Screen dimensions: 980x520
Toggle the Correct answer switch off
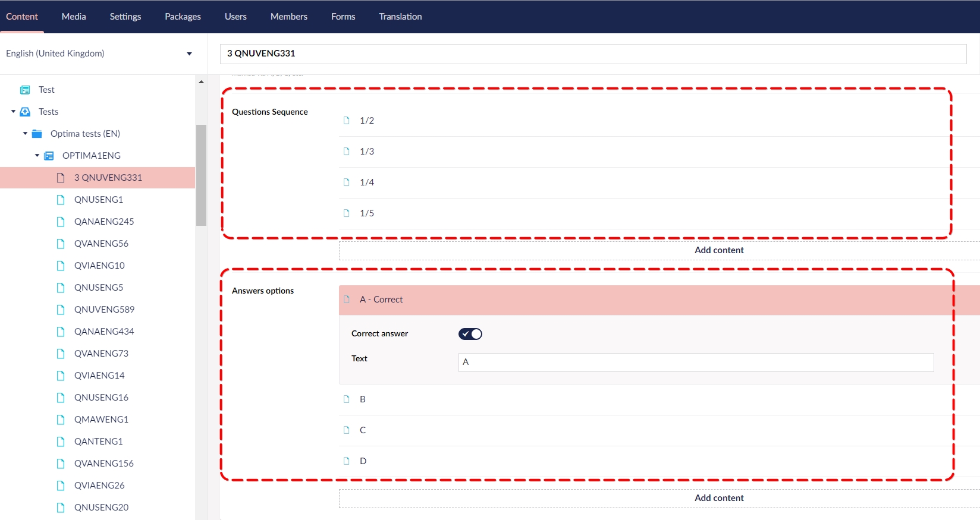(470, 334)
